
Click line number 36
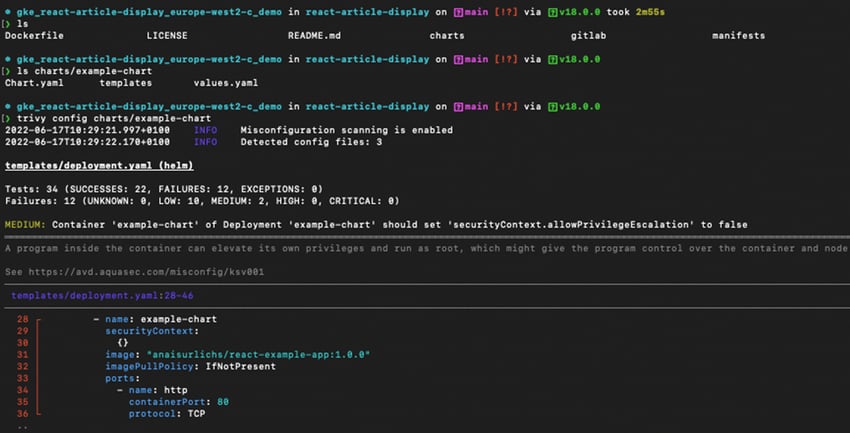(22, 414)
